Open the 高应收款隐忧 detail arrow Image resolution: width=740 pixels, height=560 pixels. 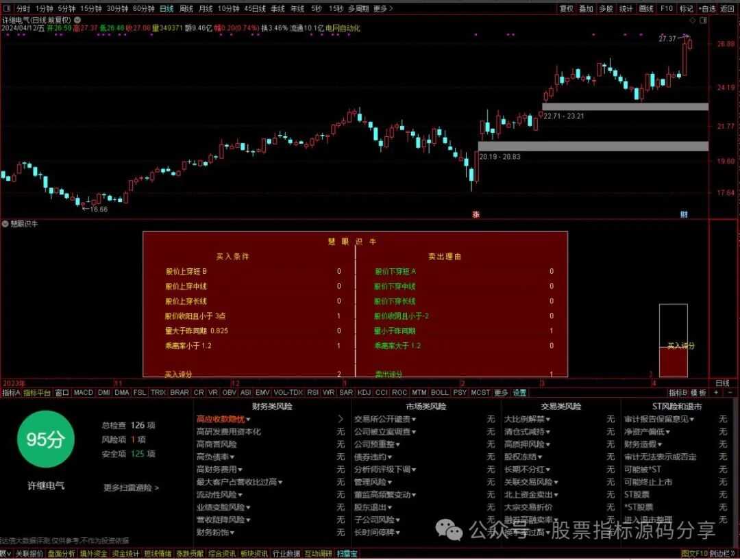pyautogui.click(x=341, y=418)
